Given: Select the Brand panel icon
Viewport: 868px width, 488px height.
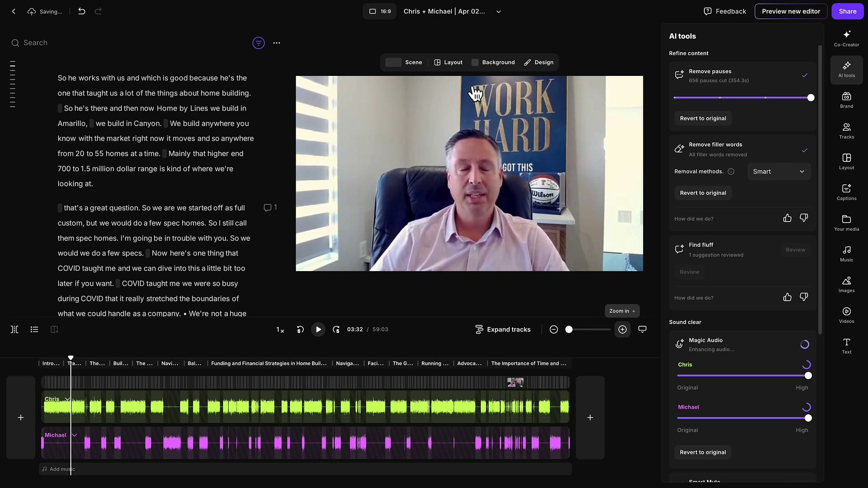Looking at the screenshot, I should coord(846,100).
